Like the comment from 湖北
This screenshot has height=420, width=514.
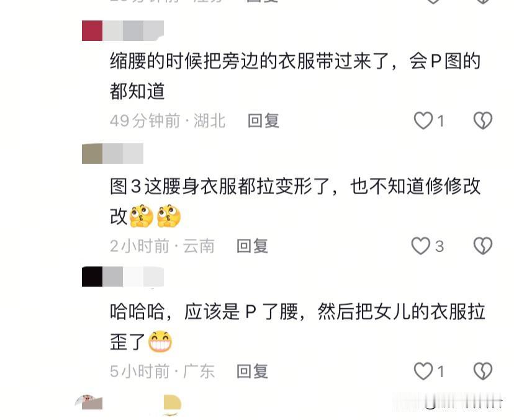(x=423, y=120)
